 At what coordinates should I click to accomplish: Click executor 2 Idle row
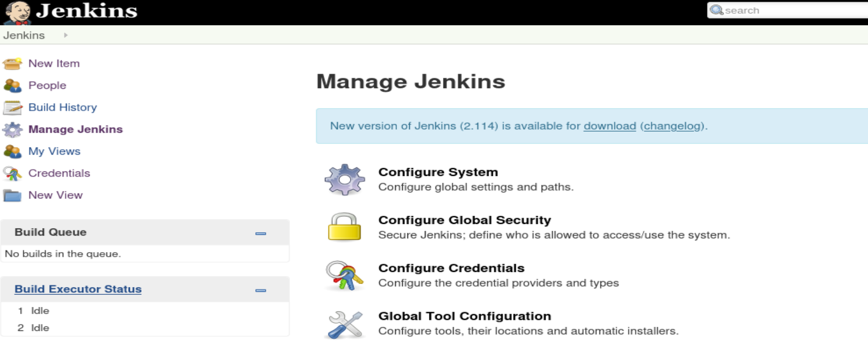pos(145,328)
